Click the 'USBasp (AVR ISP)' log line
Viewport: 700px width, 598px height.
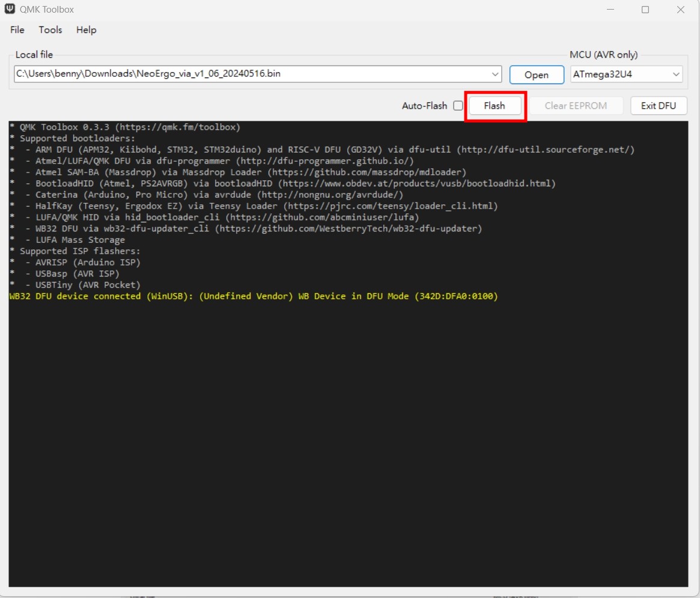pyautogui.click(x=64, y=274)
